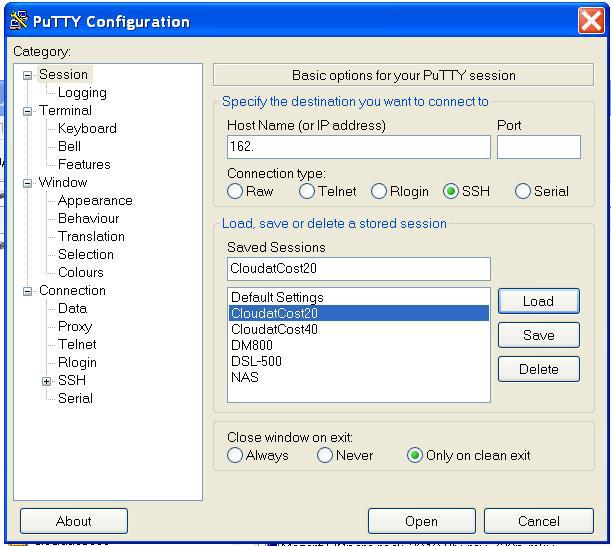The height and width of the screenshot is (546, 611).
Task: Select NAS saved session
Action: (358, 377)
